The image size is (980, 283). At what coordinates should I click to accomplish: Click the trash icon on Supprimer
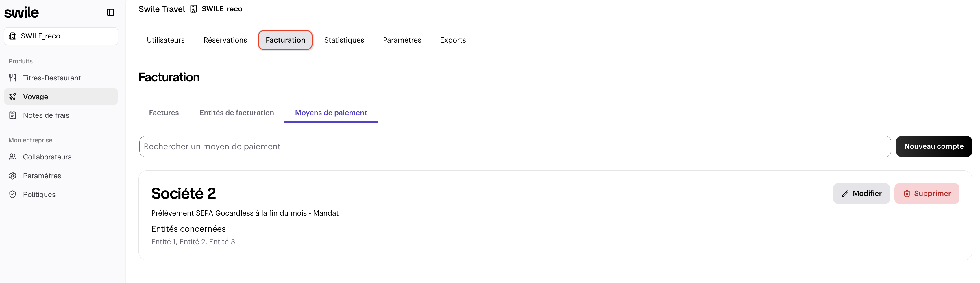(907, 194)
